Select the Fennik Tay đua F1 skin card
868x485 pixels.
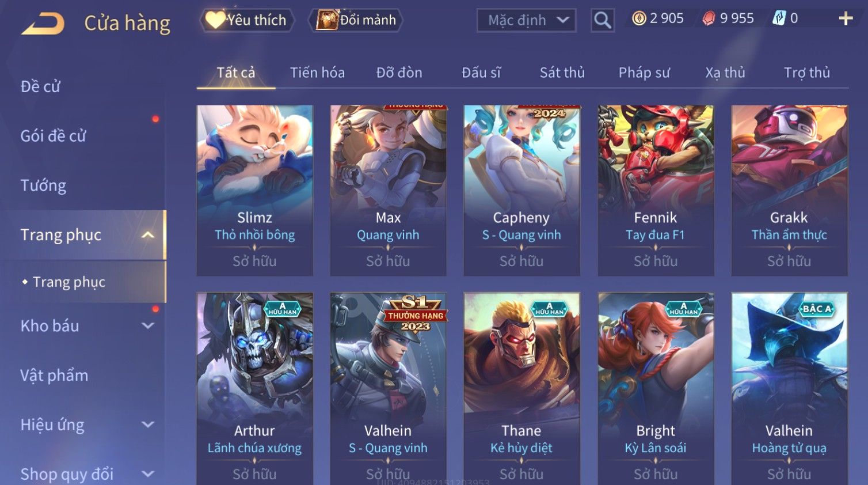tap(656, 190)
